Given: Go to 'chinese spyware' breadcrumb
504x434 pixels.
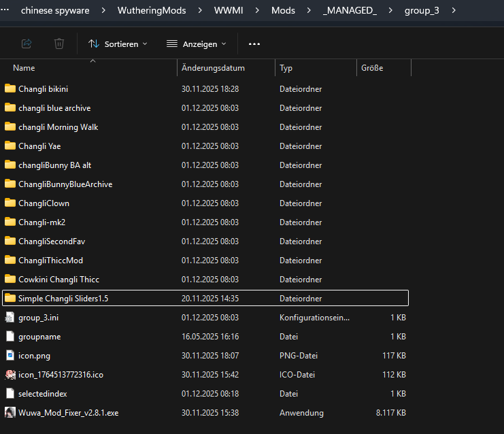Looking at the screenshot, I should (55, 10).
